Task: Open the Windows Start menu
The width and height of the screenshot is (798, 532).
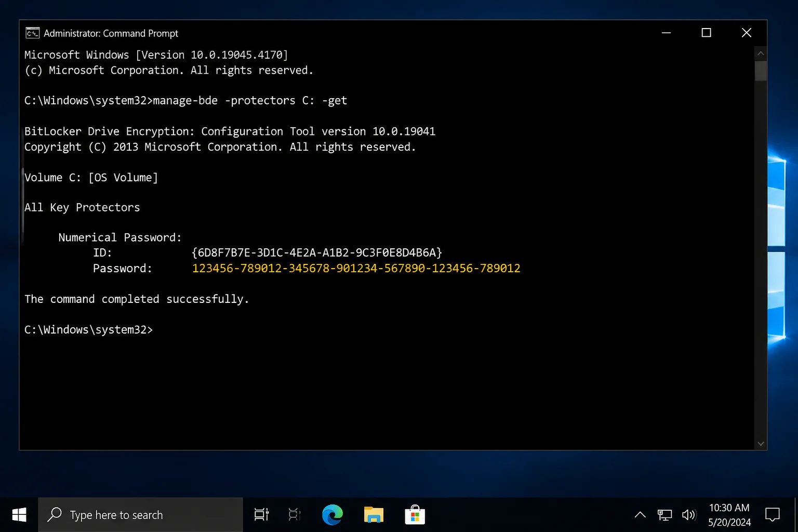Action: tap(19, 515)
